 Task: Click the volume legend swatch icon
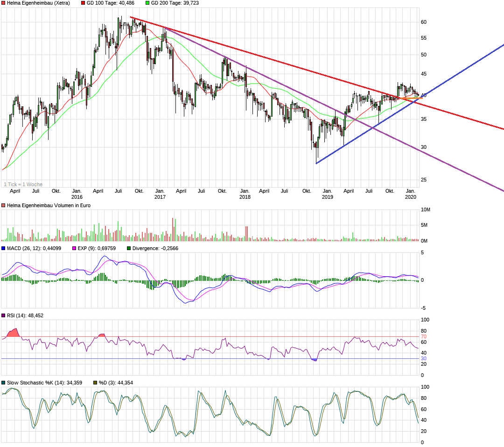pyautogui.click(x=4, y=205)
